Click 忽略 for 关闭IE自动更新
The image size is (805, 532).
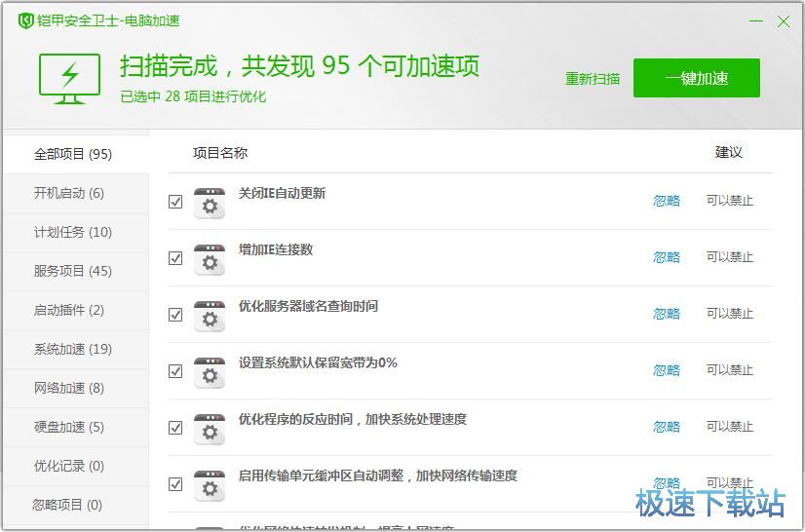click(667, 201)
